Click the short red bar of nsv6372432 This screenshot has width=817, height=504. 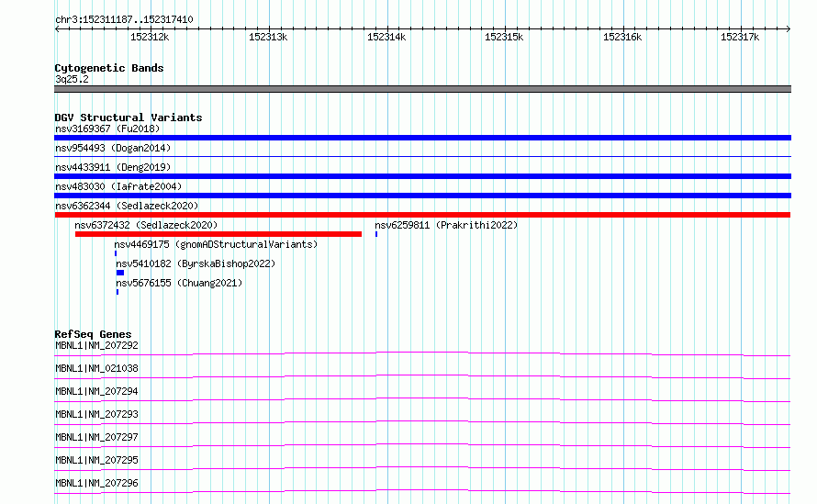[x=218, y=234]
